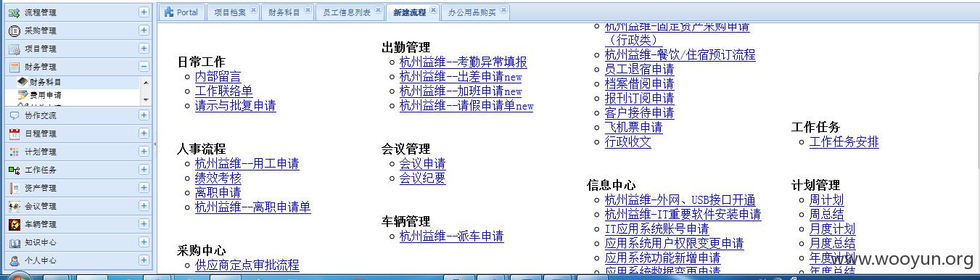Screen dimensions: 980x280
Task: Open 费用申请 in the sidebar tree
Action: (x=45, y=95)
